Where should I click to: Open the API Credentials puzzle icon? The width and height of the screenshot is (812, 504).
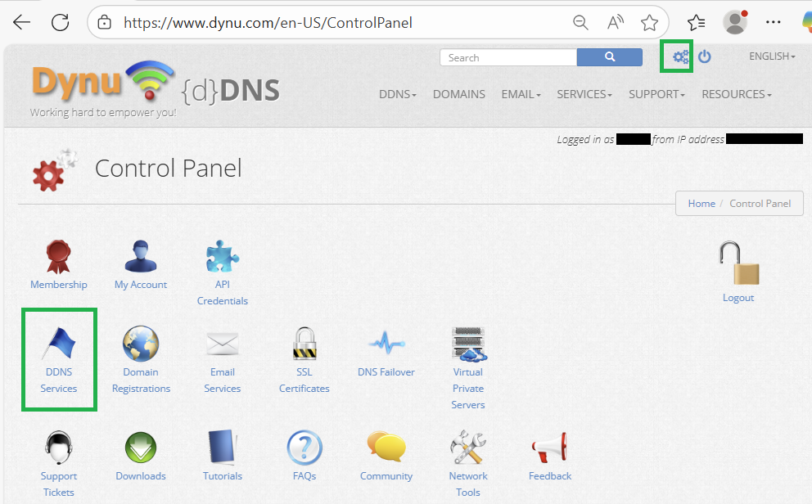pyautogui.click(x=222, y=256)
